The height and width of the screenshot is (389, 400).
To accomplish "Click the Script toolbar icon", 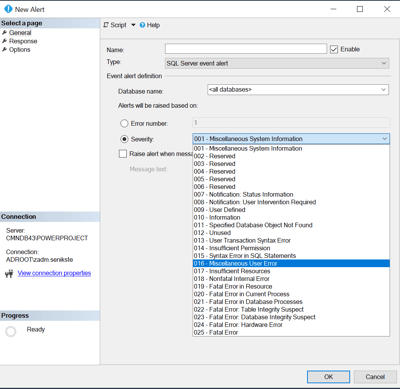I will [106, 25].
